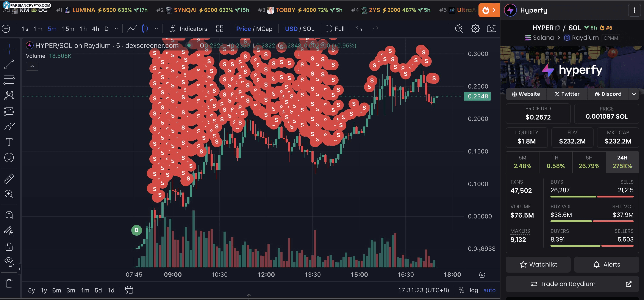Open the chart style dropdown arrow

tap(156, 29)
